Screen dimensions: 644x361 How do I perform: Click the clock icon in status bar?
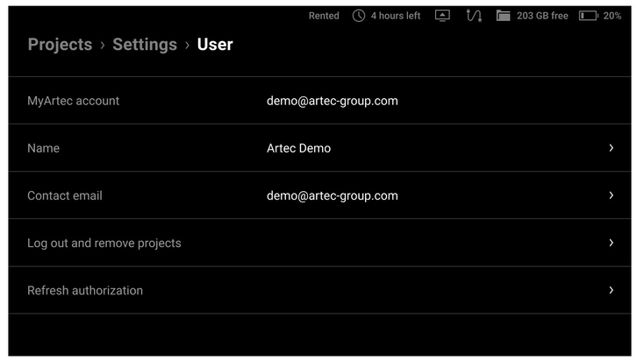[x=359, y=16]
